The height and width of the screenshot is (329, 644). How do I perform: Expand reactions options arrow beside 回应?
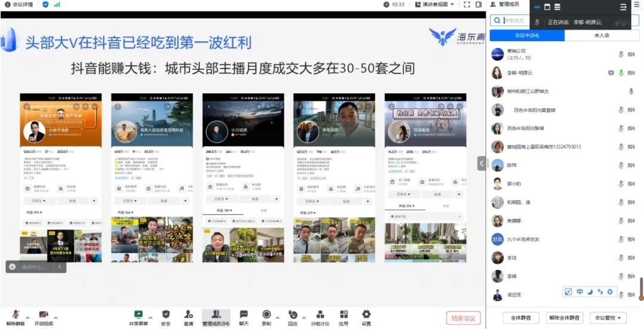click(x=304, y=318)
